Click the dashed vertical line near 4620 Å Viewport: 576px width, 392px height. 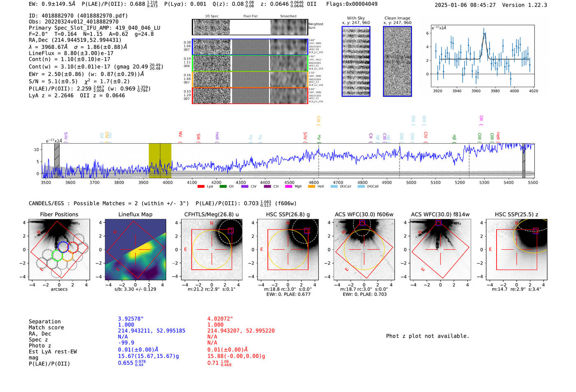[318, 161]
